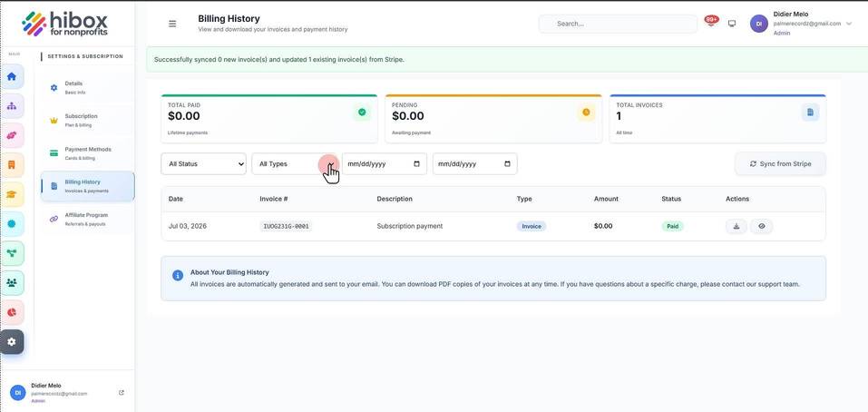This screenshot has width=868, height=412.
Task: Open the red pie chart sidebar icon
Action: pos(12,312)
